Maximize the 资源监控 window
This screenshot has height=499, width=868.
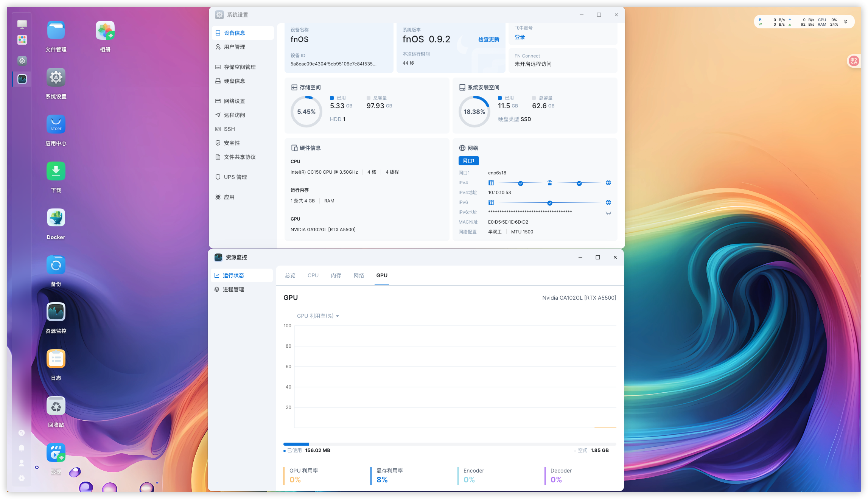pyautogui.click(x=598, y=257)
